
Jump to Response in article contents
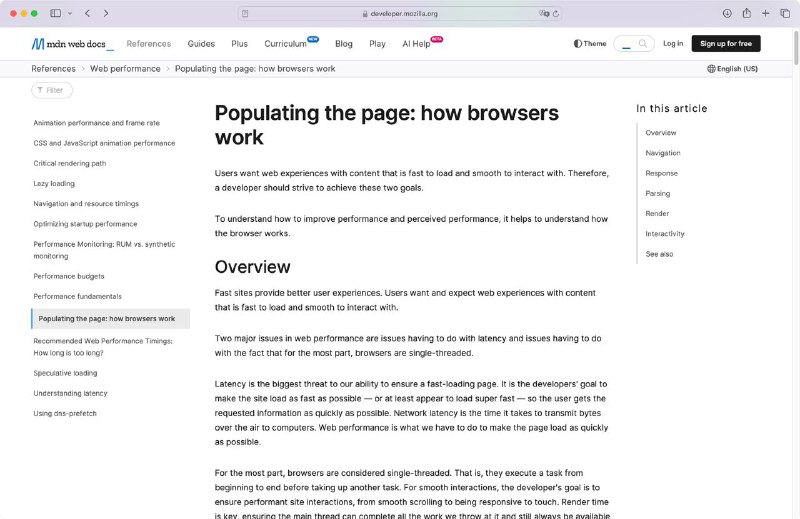(661, 174)
